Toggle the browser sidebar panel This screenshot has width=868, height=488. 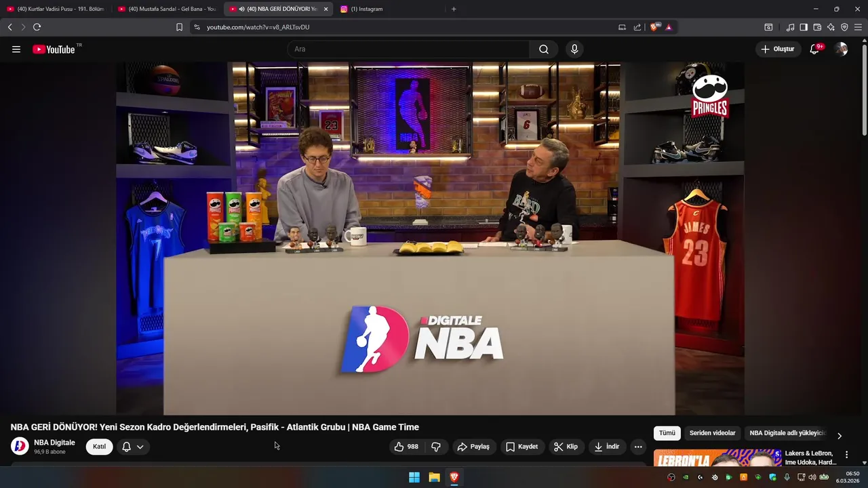804,27
